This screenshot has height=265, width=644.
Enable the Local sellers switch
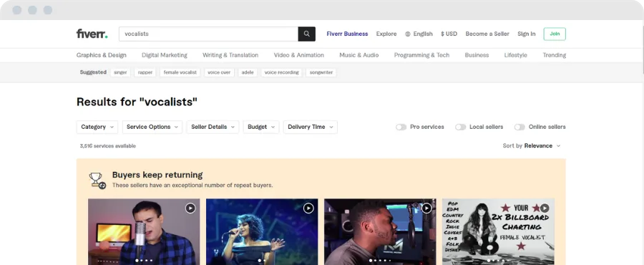[460, 127]
